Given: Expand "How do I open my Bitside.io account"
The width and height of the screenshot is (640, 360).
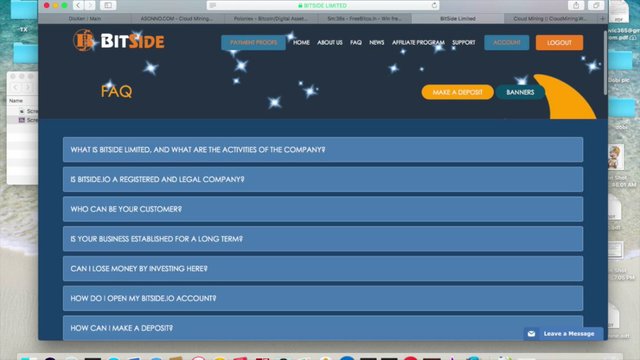Looking at the screenshot, I should (x=323, y=298).
